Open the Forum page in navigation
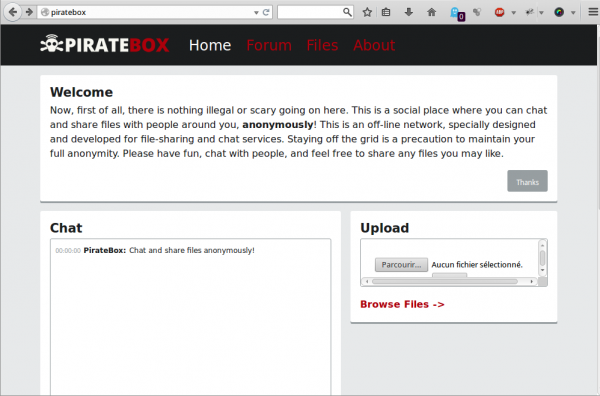The image size is (600, 396). pyautogui.click(x=269, y=45)
